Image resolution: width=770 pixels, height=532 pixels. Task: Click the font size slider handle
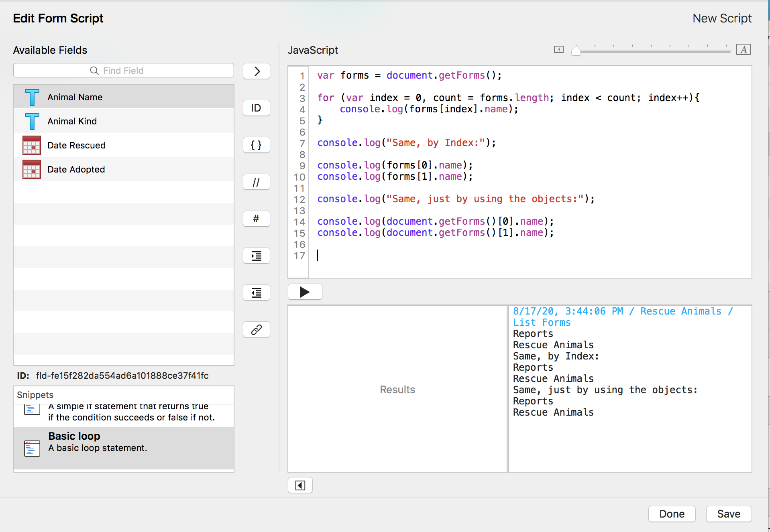click(x=576, y=51)
